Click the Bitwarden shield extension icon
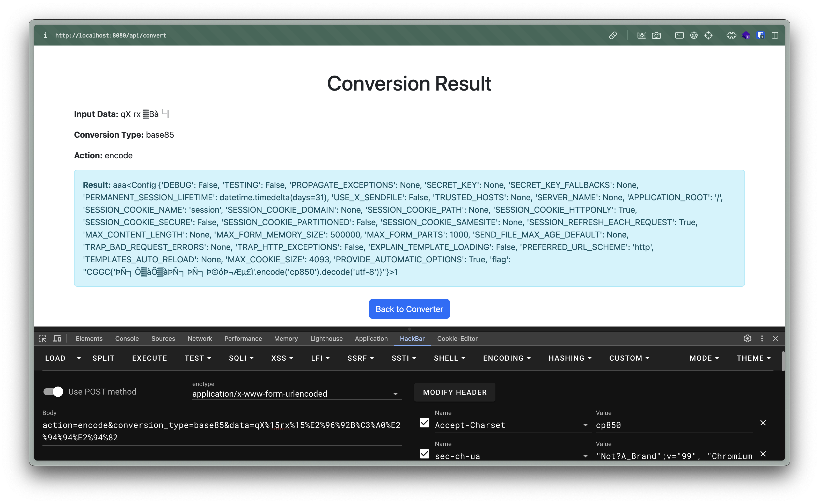This screenshot has height=504, width=819. point(760,35)
